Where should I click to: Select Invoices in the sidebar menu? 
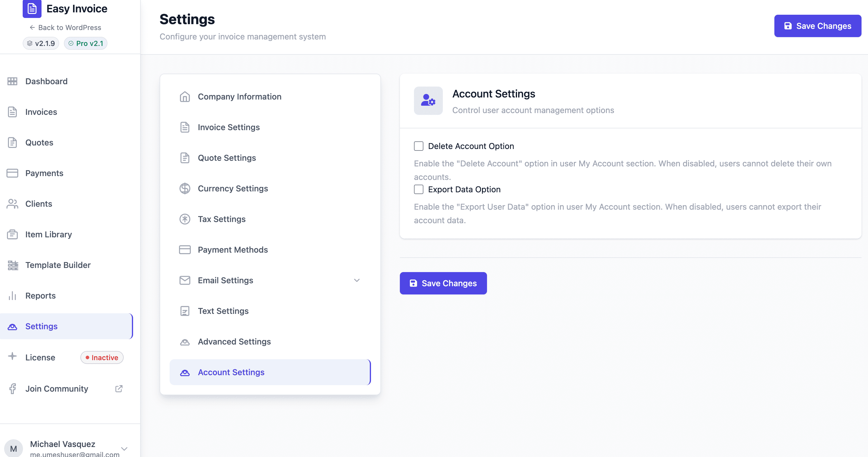coord(41,112)
